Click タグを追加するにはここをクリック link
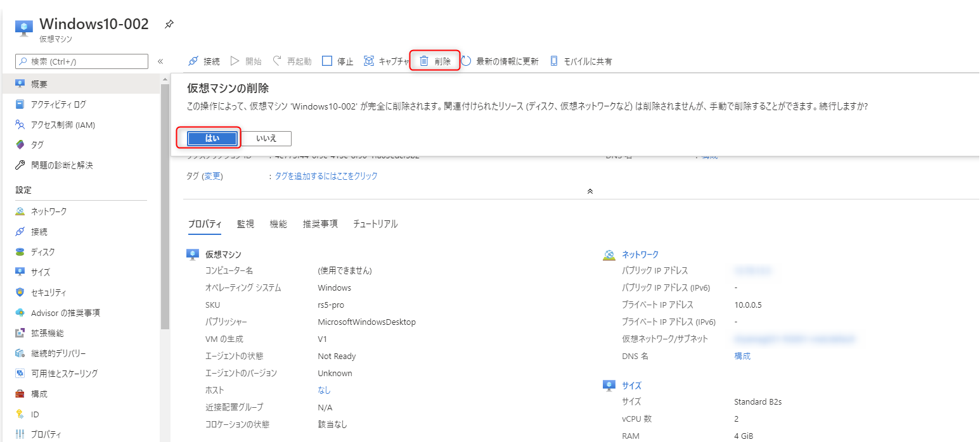980x442 pixels. (326, 176)
